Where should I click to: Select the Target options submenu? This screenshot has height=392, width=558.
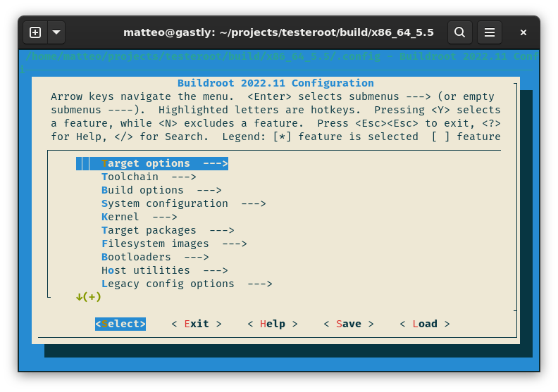152,163
